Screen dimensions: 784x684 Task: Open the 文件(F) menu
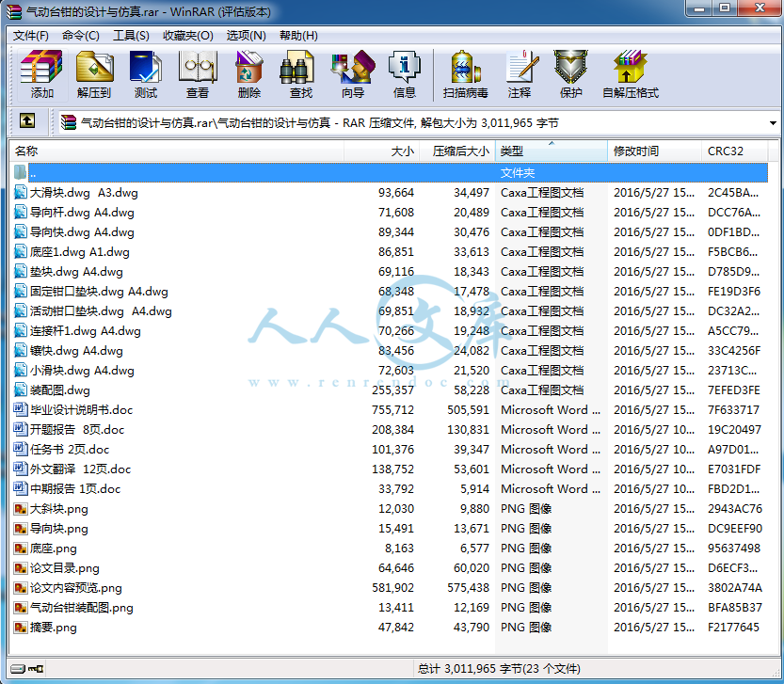tap(30, 36)
